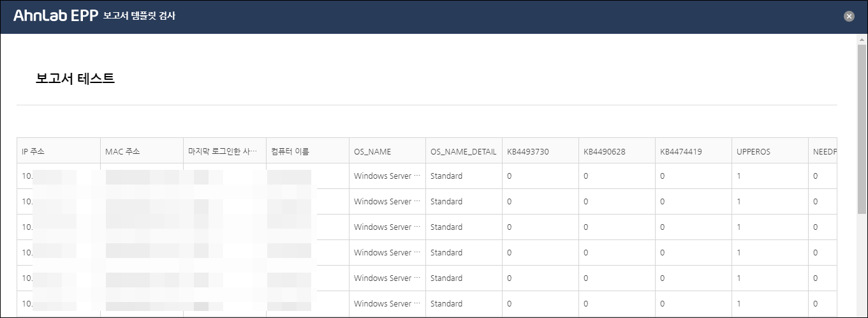
Task: Select the '마지막 로그인한 사···' column header
Action: (x=225, y=151)
